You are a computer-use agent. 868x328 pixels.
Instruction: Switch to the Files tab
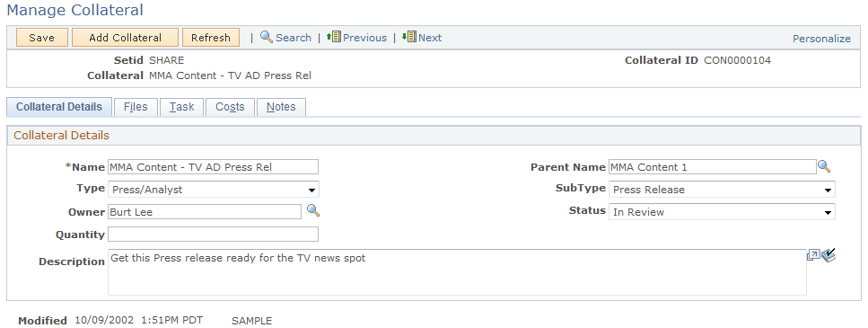(136, 107)
